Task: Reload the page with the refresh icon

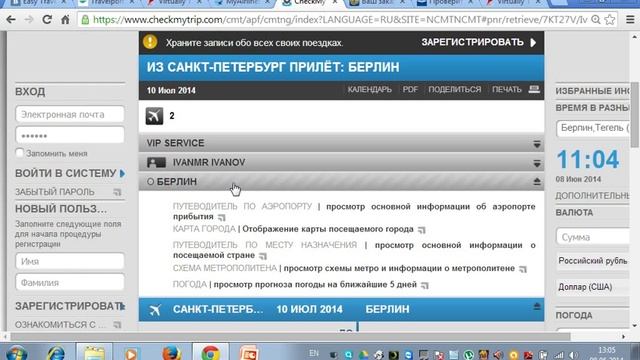Action: (47, 19)
